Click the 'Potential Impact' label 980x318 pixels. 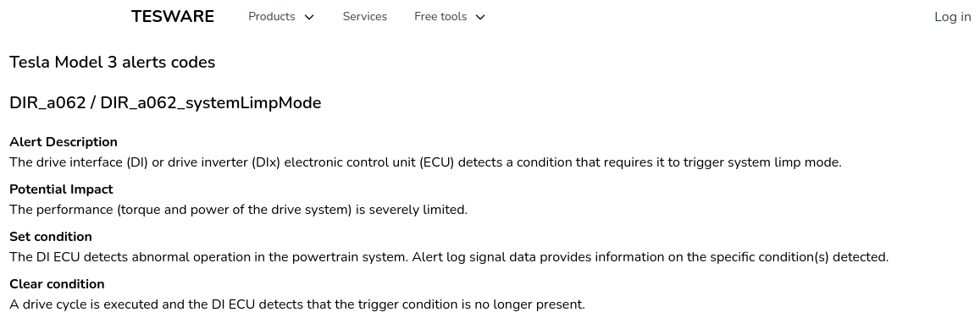click(61, 189)
